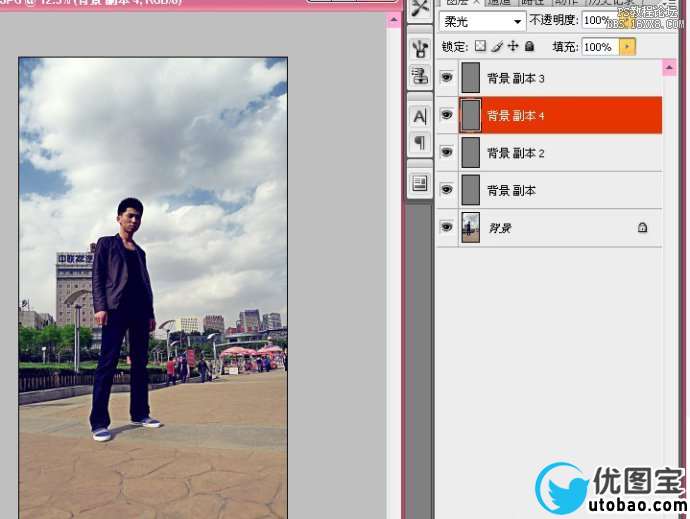Click the document window scroll-up arrow
Viewport: 690px width, 519px height.
tap(394, 20)
